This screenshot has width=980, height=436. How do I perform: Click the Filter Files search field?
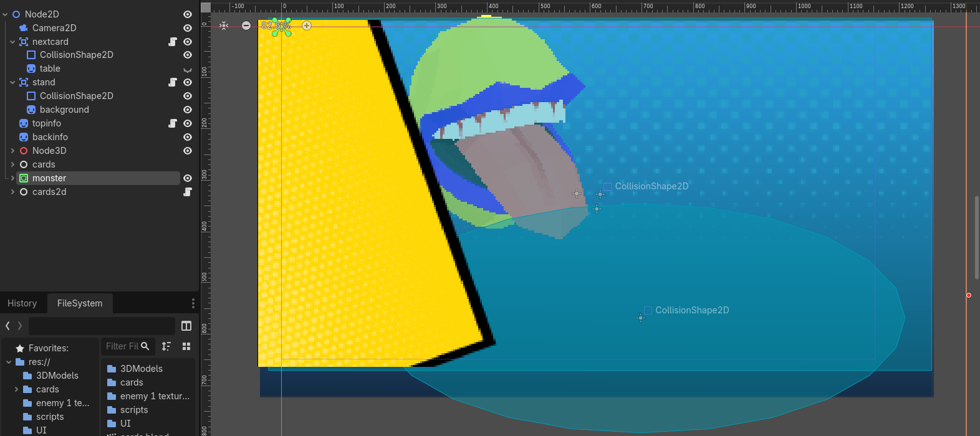pyautogui.click(x=122, y=346)
